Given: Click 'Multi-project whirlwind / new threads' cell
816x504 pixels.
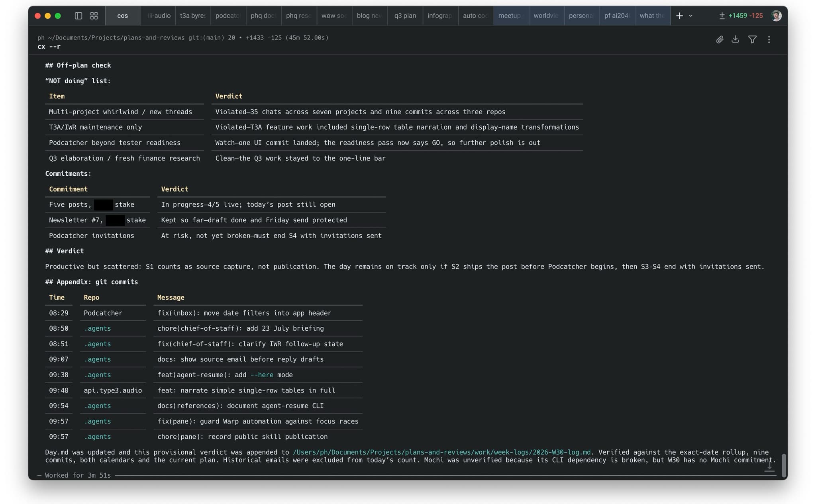Looking at the screenshot, I should click(x=120, y=112).
